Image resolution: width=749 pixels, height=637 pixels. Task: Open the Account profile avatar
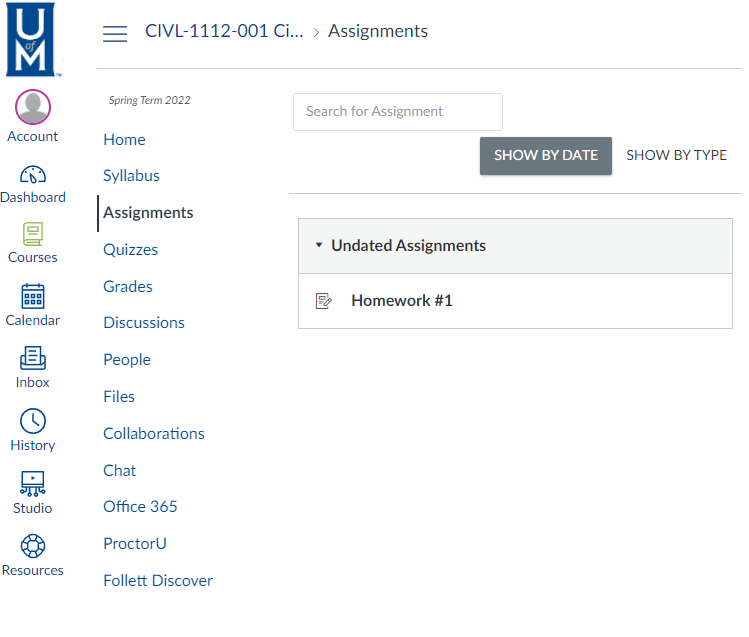33,107
